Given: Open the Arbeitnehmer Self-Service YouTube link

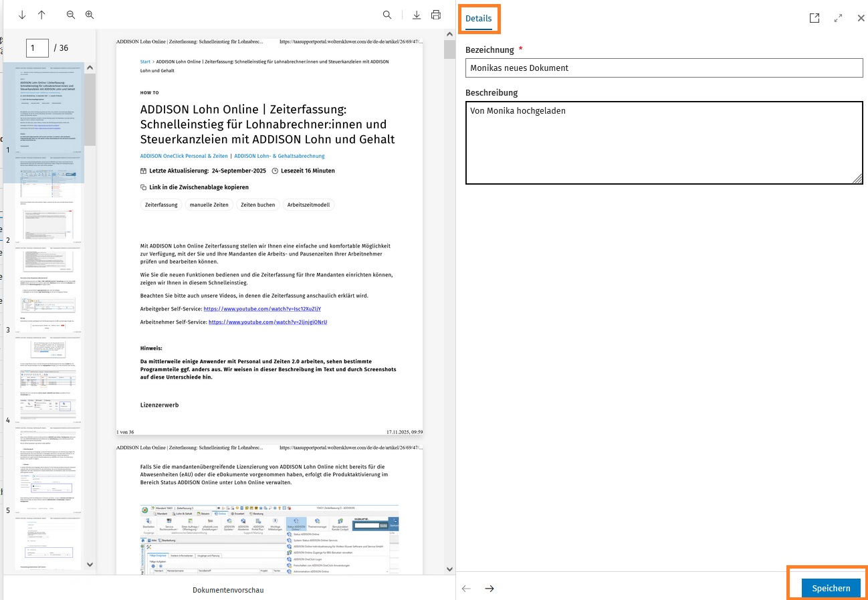Looking at the screenshot, I should (268, 322).
